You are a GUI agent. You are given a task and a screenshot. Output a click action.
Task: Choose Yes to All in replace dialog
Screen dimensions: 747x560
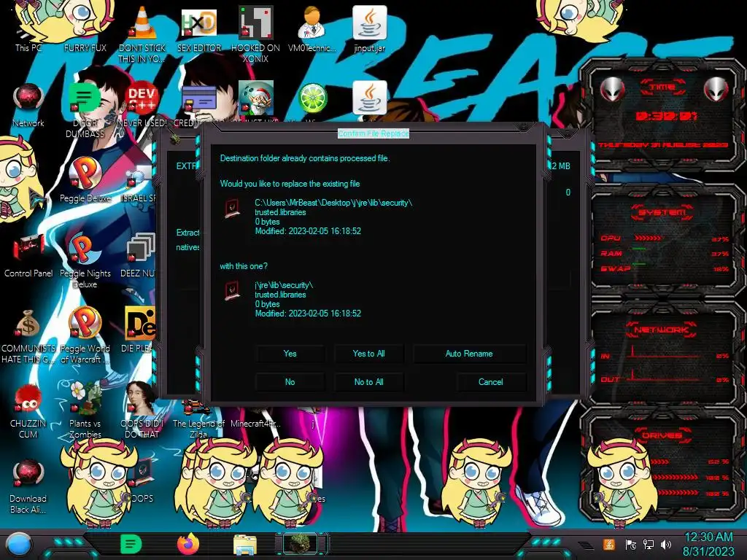point(368,354)
